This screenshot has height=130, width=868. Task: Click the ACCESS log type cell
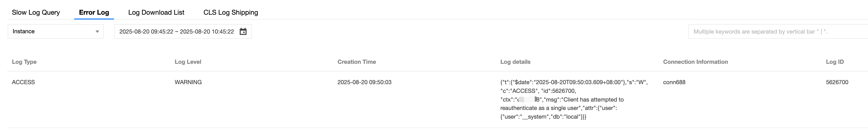pos(23,82)
